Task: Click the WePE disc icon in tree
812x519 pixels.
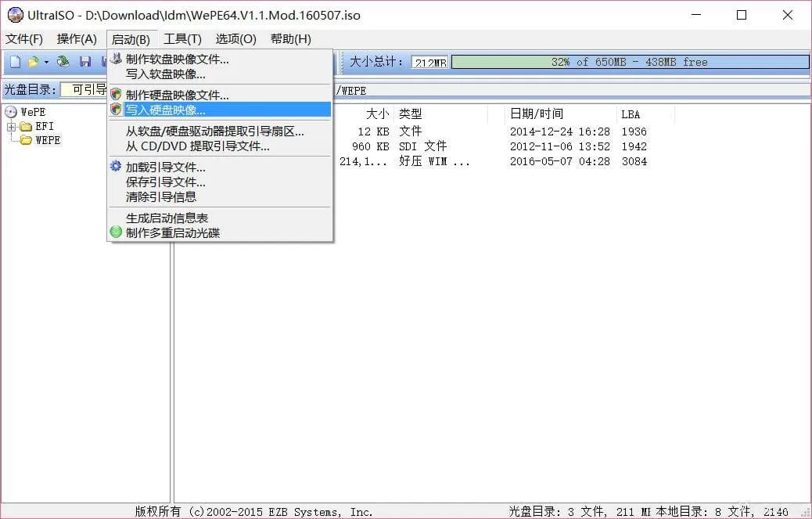Action: 10,112
